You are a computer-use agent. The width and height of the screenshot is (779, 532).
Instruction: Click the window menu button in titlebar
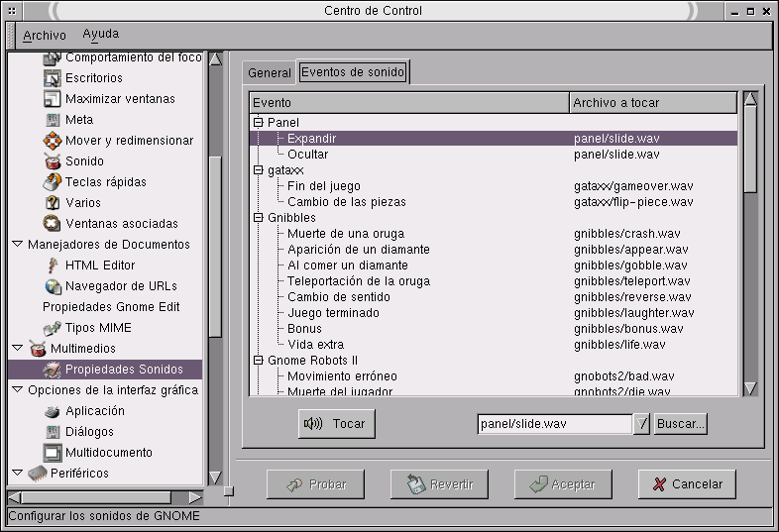click(x=12, y=11)
